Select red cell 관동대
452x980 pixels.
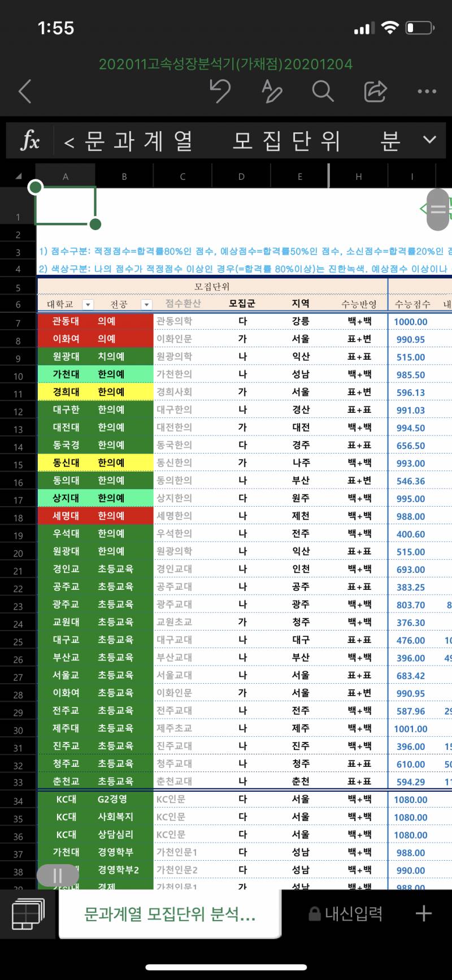66,321
